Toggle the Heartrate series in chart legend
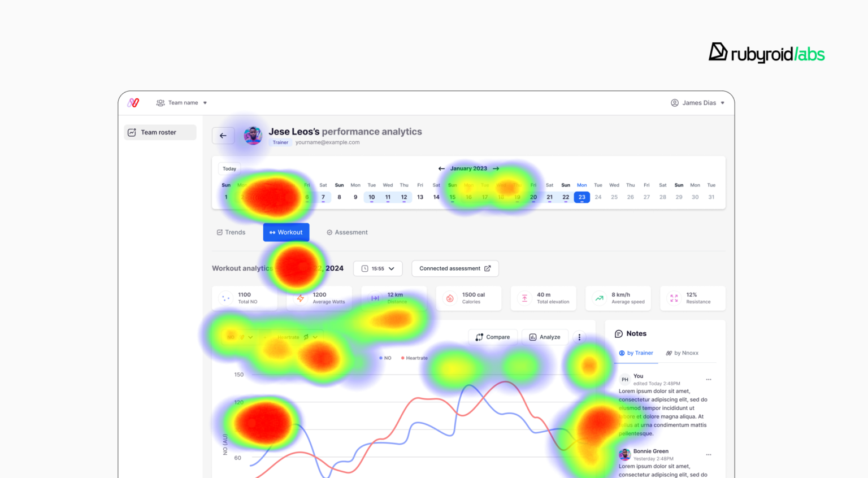The width and height of the screenshot is (868, 478). click(x=414, y=358)
